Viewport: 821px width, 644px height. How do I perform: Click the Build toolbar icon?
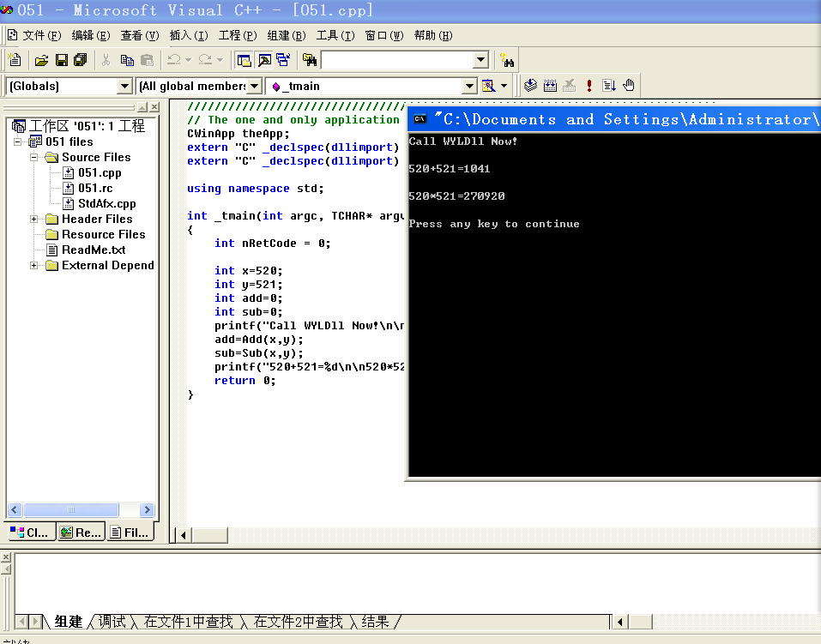[550, 86]
